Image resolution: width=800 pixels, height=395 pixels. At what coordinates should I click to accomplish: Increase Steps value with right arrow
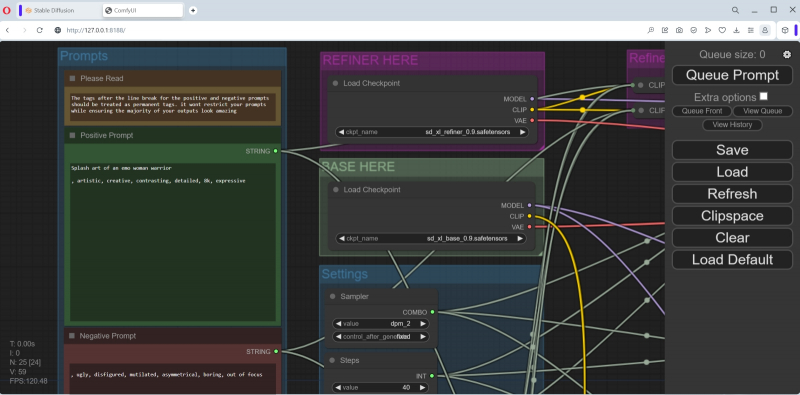click(422, 388)
